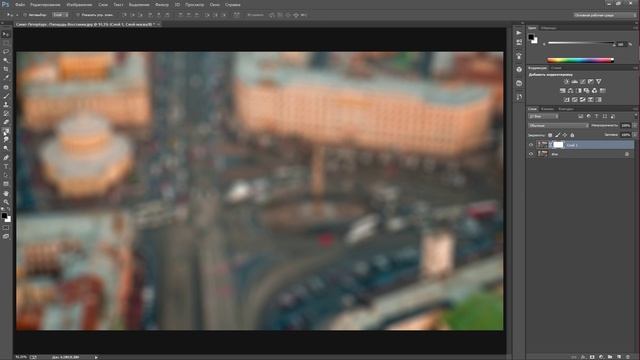Select the Healing Brush tool
640x360 pixels.
pyautogui.click(x=6, y=87)
